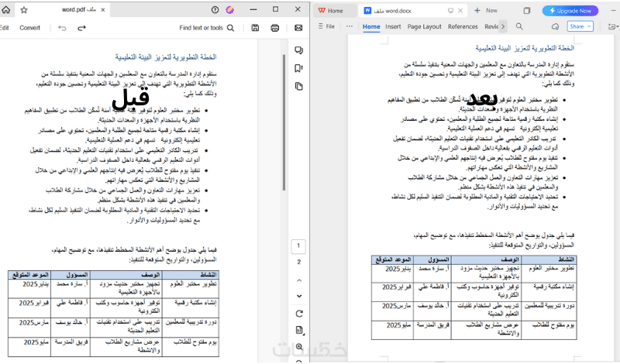Viewport: 620px width, 364px height.
Task: Click the save icon in PDF toolbar
Action: point(255,28)
